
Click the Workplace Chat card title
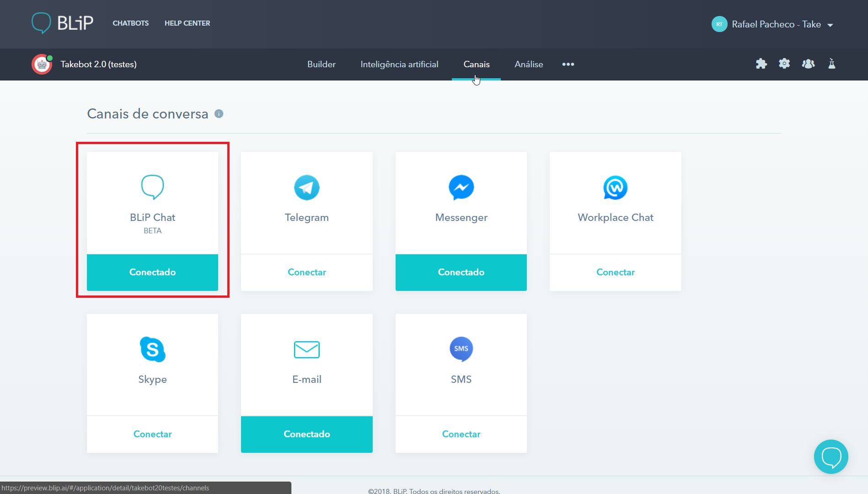tap(616, 218)
